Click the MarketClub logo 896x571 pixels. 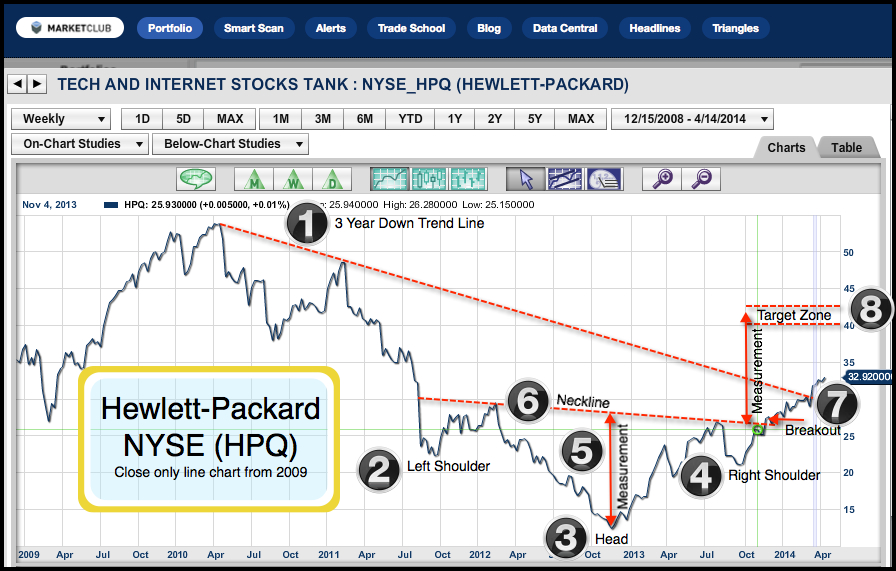70,28
